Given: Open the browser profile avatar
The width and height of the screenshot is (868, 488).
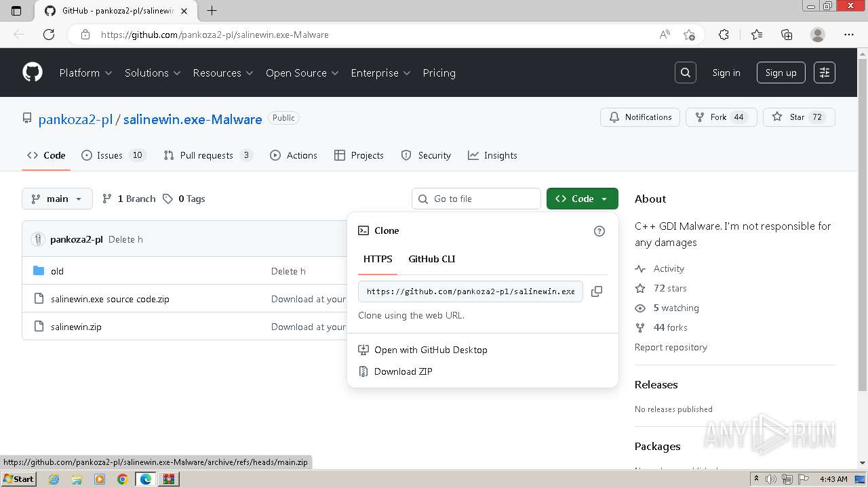Looking at the screenshot, I should (818, 35).
